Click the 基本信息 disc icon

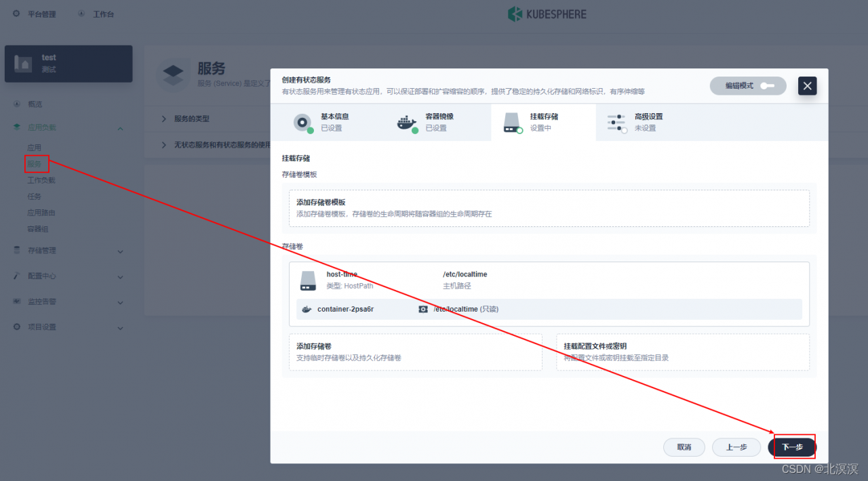click(x=302, y=123)
